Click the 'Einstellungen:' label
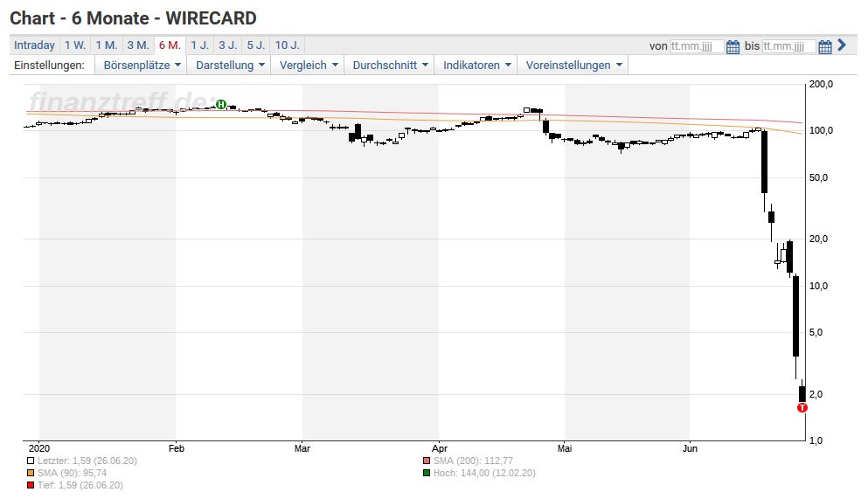Image resolution: width=868 pixels, height=499 pixels. tap(49, 66)
